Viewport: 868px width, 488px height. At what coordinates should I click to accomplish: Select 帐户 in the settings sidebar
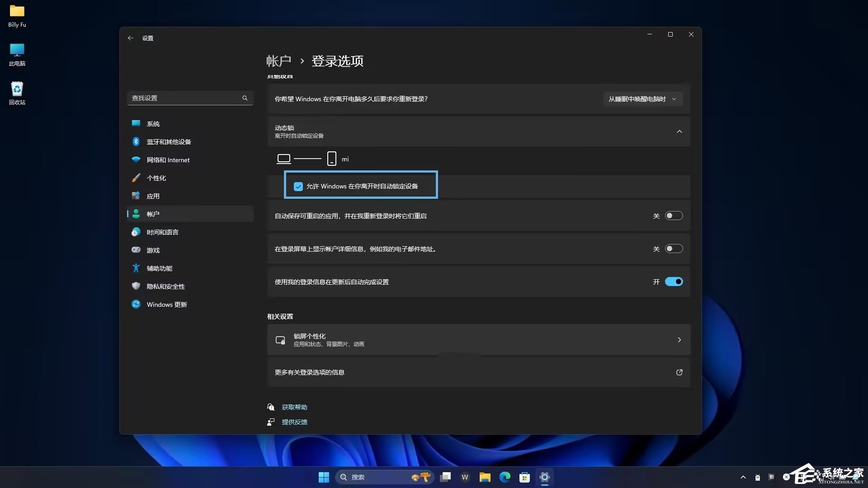[154, 214]
